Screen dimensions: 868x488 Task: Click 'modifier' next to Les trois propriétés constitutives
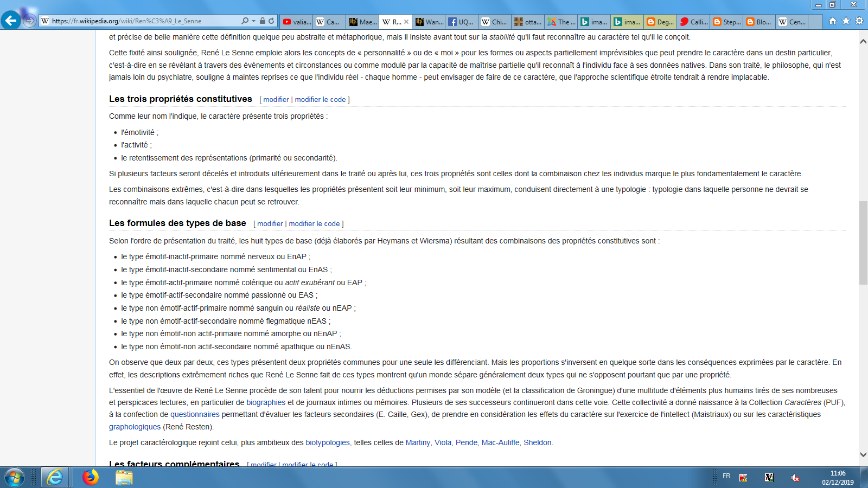(x=276, y=100)
